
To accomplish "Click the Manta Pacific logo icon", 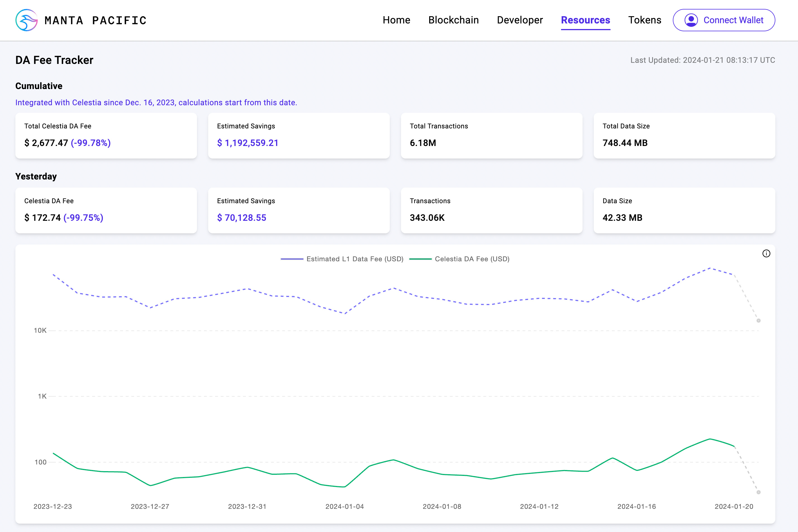I will (27, 20).
